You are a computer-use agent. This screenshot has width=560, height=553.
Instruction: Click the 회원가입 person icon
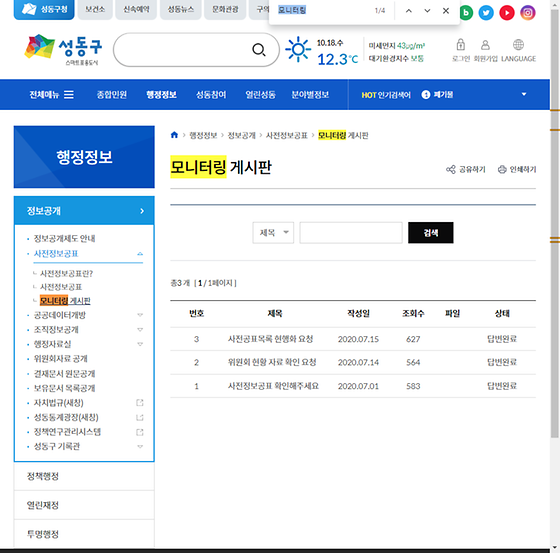(485, 45)
